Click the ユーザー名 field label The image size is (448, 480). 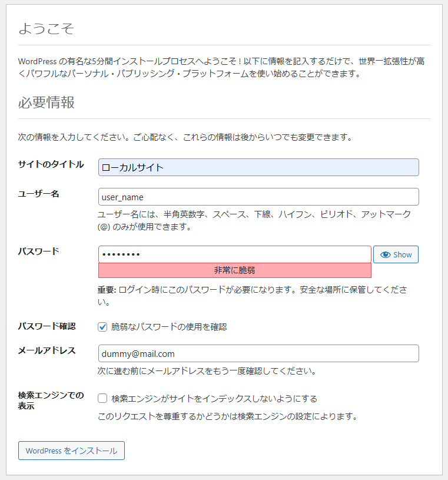coord(38,194)
